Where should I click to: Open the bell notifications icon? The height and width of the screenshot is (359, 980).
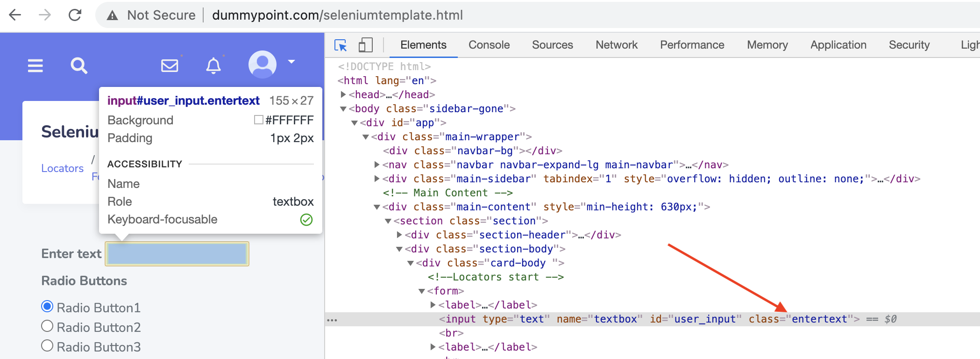click(213, 65)
